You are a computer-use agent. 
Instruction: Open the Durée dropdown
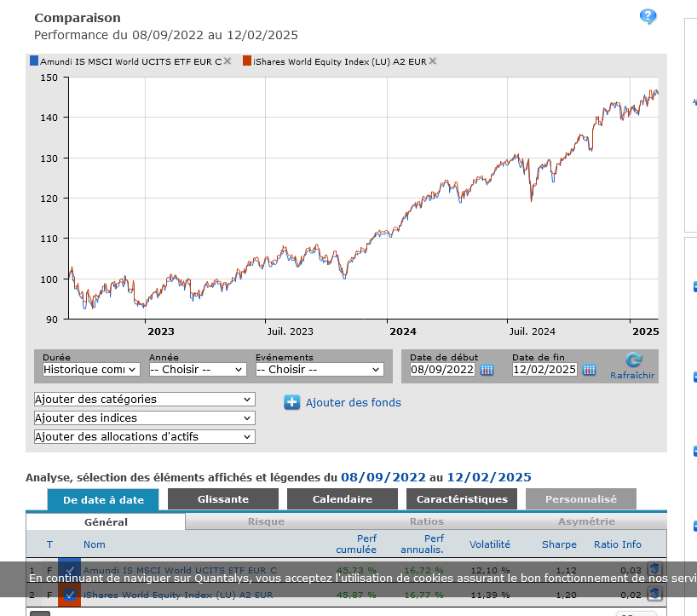tap(91, 369)
